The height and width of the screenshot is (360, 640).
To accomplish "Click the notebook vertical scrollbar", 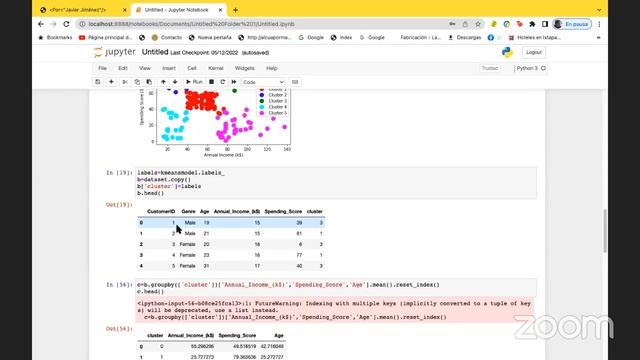I will (x=604, y=231).
